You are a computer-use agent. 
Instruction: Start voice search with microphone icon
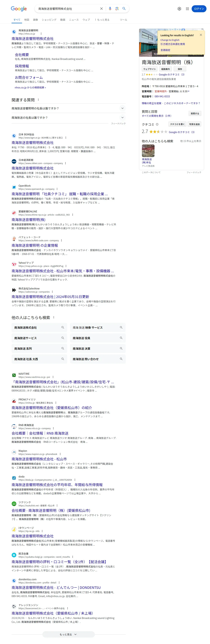pyautogui.click(x=110, y=9)
